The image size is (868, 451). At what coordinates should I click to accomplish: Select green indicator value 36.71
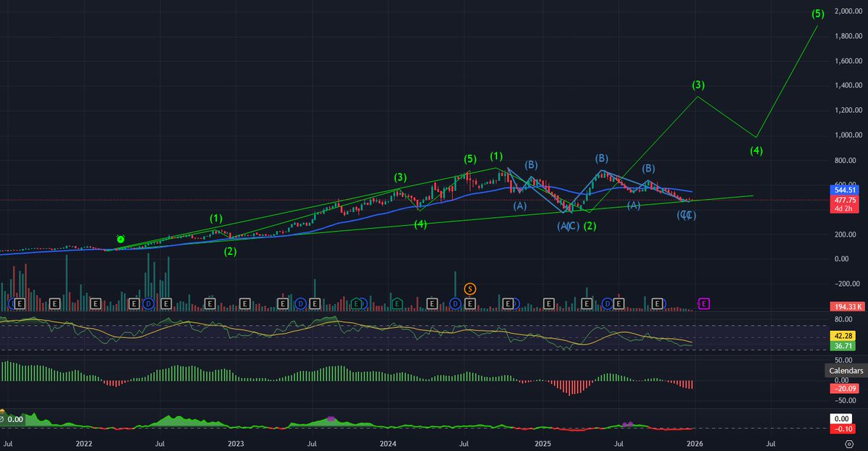click(845, 347)
